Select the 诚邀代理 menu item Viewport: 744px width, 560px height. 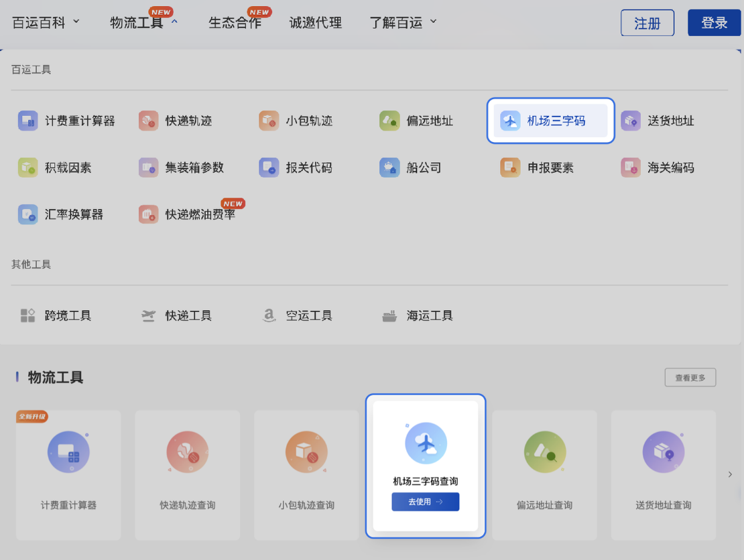tap(315, 22)
